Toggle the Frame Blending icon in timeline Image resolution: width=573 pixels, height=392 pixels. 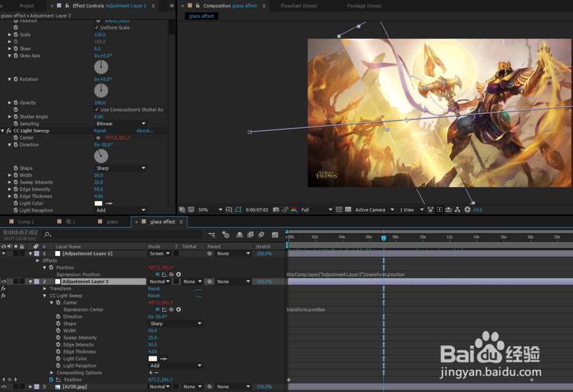[x=250, y=234]
